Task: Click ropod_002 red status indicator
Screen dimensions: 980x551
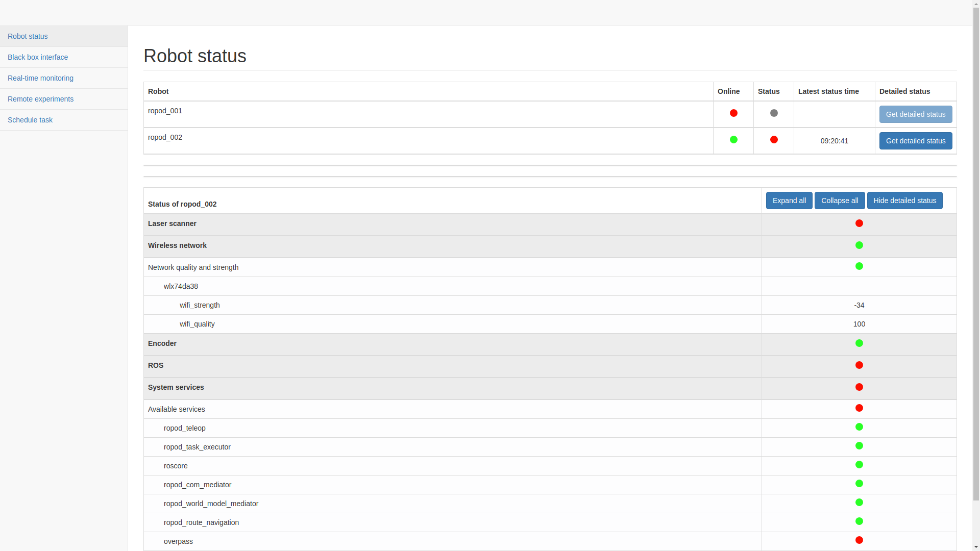Action: [x=774, y=140]
